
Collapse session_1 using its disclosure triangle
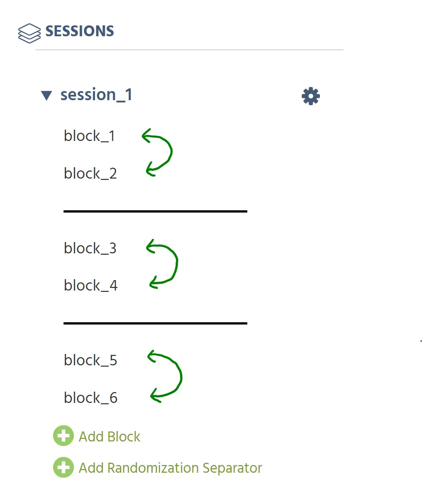pos(47,95)
